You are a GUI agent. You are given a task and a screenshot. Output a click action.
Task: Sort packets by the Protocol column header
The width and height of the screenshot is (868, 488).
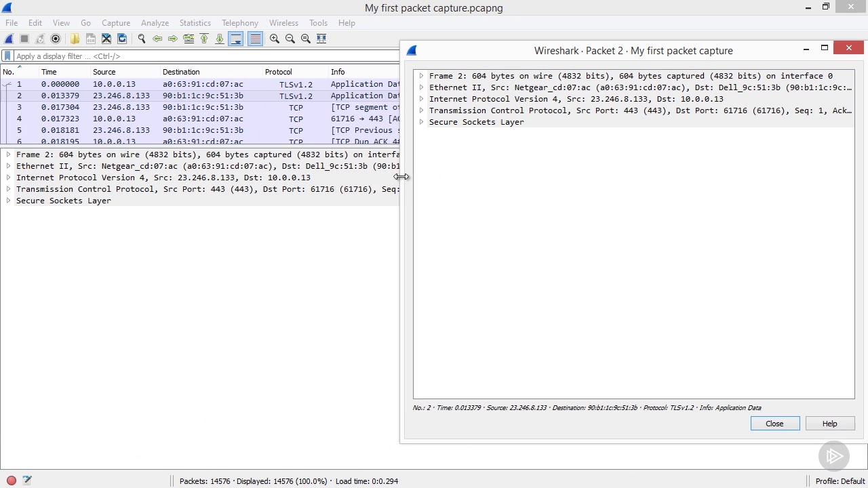point(295,72)
